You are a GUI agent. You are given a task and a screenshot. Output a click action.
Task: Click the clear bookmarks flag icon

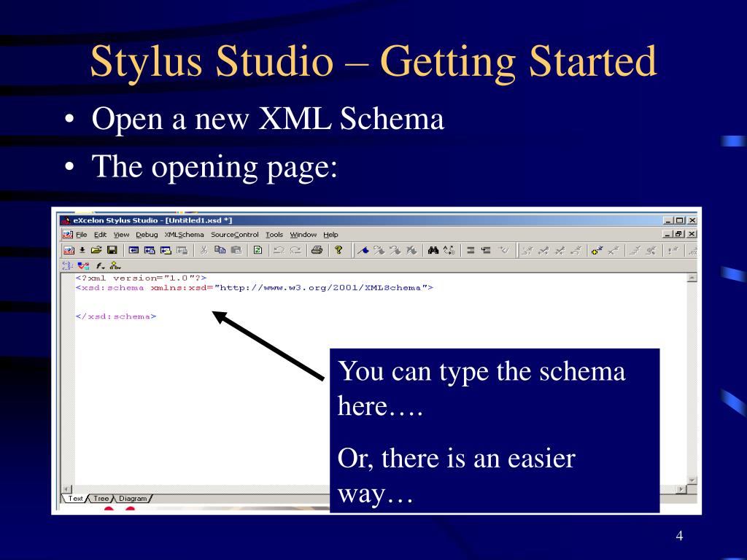pos(411,250)
